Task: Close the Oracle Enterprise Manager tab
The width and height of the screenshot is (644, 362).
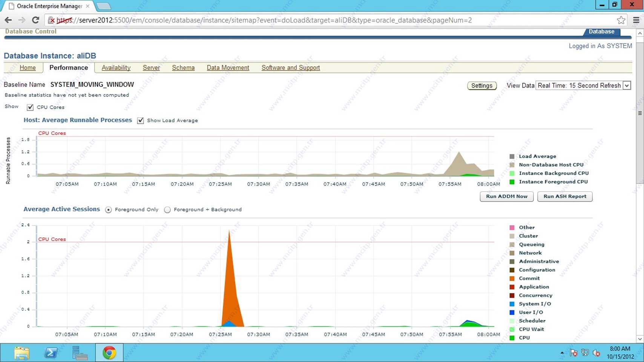Action: point(87,6)
